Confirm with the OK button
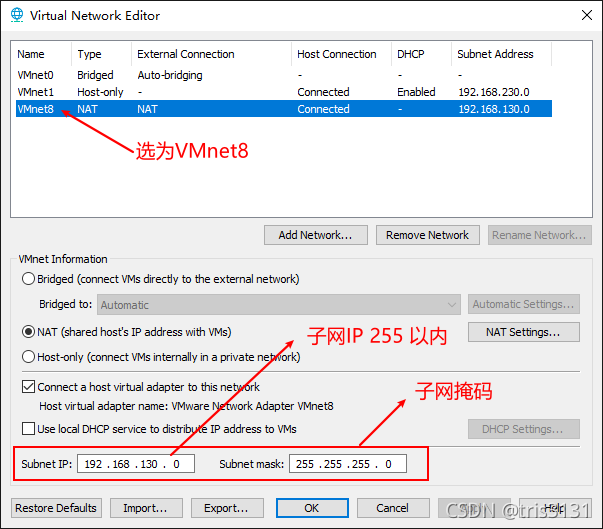The height and width of the screenshot is (529, 603). coord(312,508)
